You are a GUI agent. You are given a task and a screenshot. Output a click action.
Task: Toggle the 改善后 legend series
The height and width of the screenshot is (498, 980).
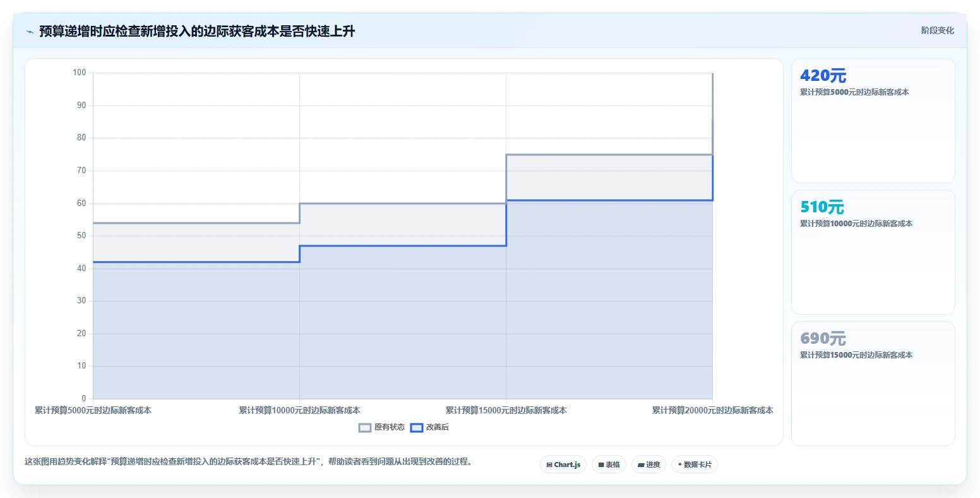pos(429,427)
